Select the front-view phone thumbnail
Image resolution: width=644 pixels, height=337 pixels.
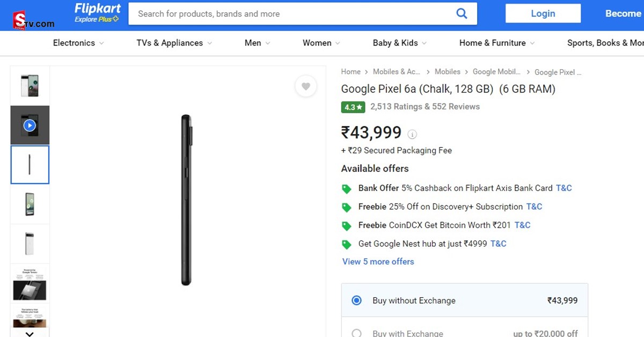tap(30, 204)
